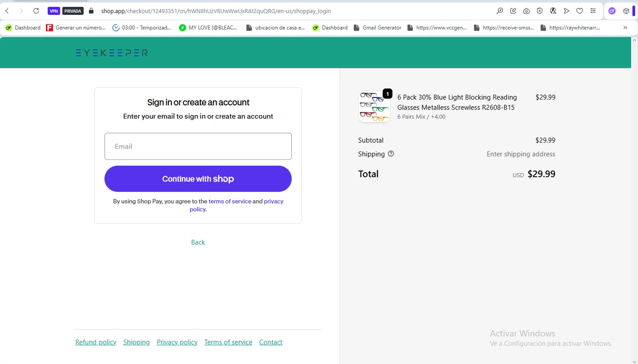Viewport: 638px width, 364px height.
Task: Click the edit-page pencil icon
Action: (x=513, y=11)
